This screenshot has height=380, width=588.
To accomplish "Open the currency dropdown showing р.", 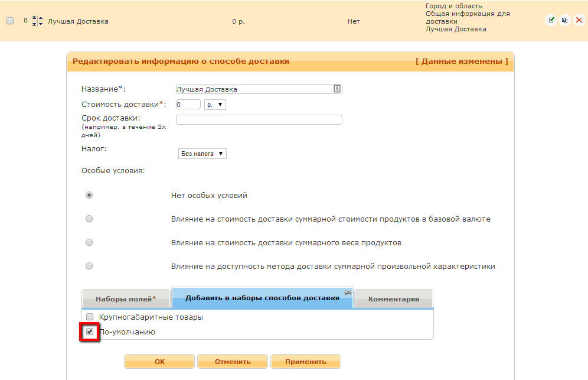I will point(215,105).
